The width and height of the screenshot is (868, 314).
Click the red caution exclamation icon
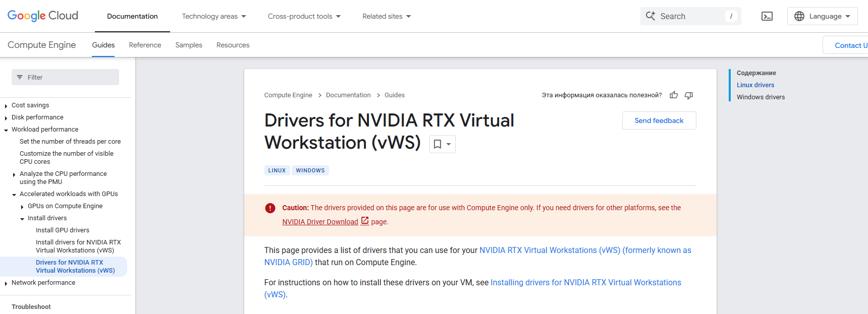click(270, 208)
